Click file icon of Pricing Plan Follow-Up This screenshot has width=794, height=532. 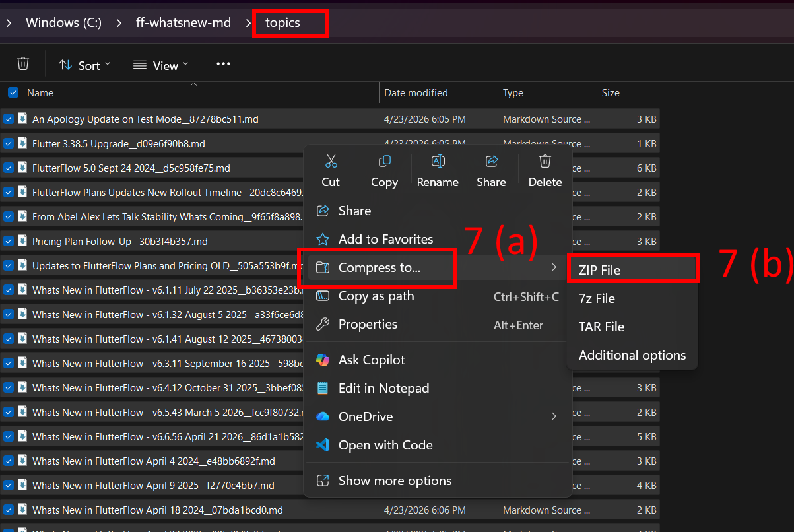pyautogui.click(x=22, y=241)
